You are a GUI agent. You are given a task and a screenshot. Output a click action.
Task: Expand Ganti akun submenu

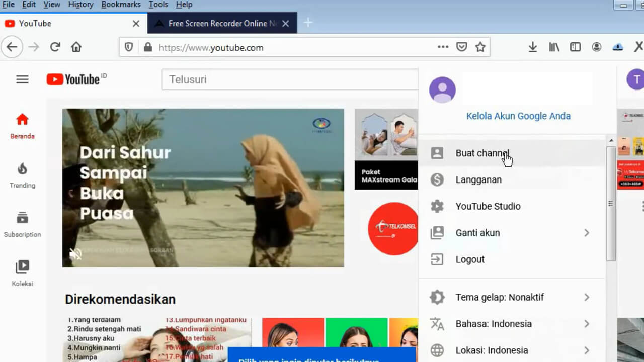tap(512, 233)
